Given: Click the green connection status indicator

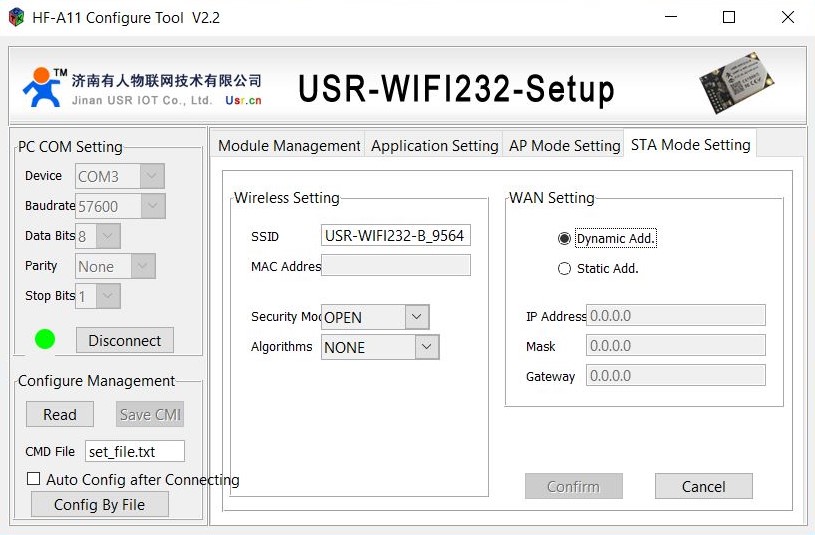Looking at the screenshot, I should pos(45,340).
